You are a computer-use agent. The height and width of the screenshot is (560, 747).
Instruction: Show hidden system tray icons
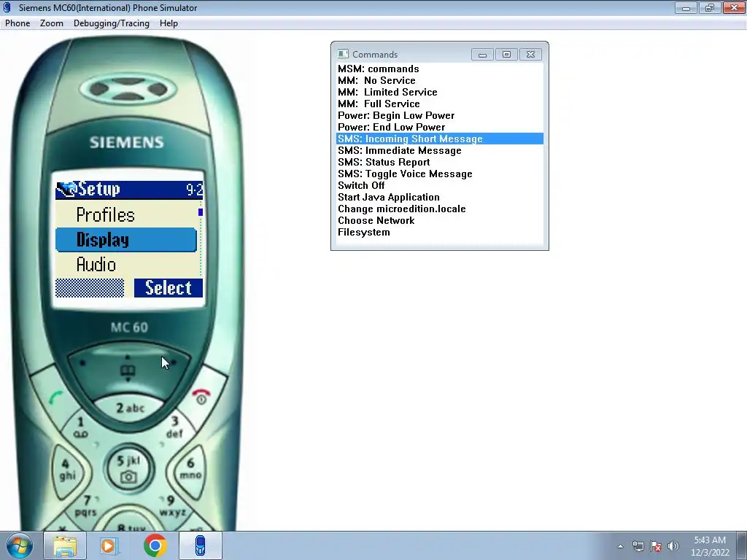click(x=620, y=547)
